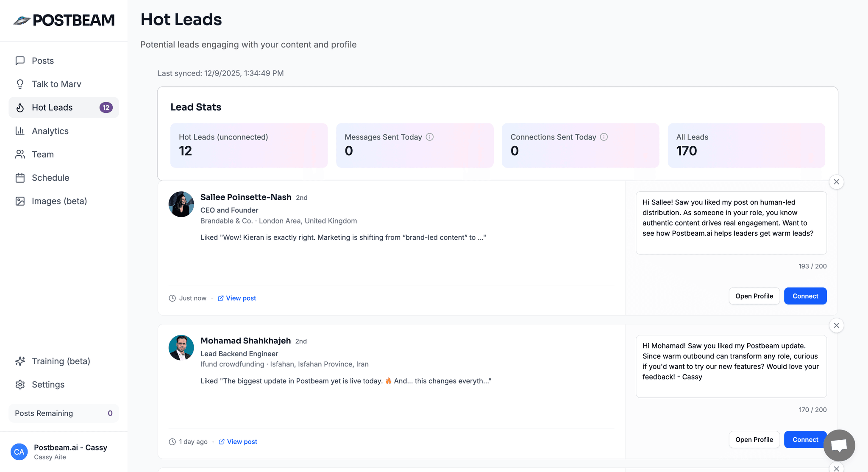The image size is (868, 472).
Task: Click Mohamad Shahkhajeh's profile photo
Action: coord(181,348)
